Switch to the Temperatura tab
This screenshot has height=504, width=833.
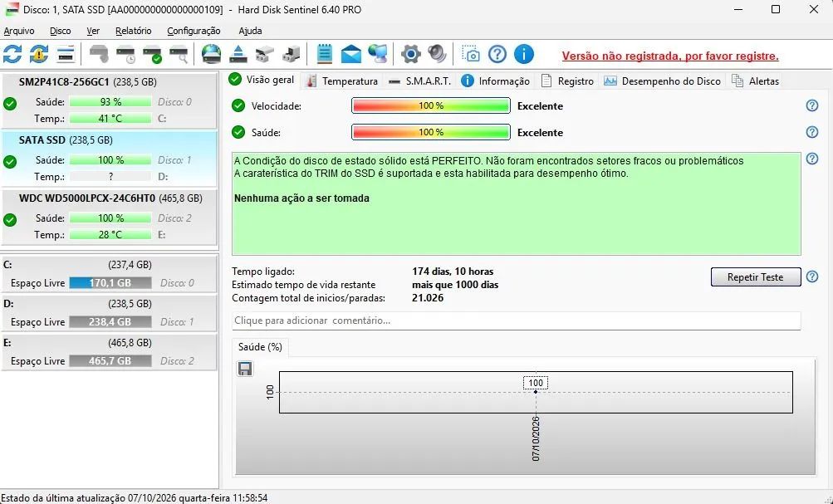pos(343,81)
